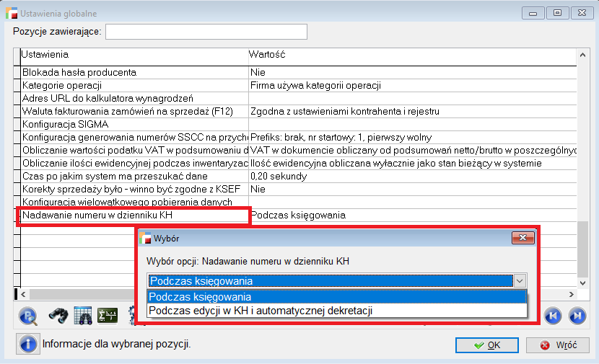Jump to last record arrow icon
Image resolution: width=599 pixels, height=364 pixels.
click(577, 316)
